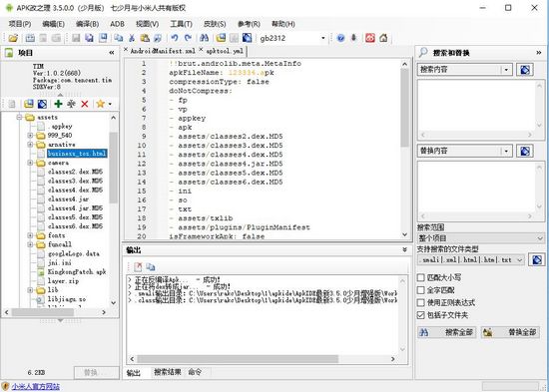Click the home icon in main toolbar
549x392 pixels.
coord(383,38)
